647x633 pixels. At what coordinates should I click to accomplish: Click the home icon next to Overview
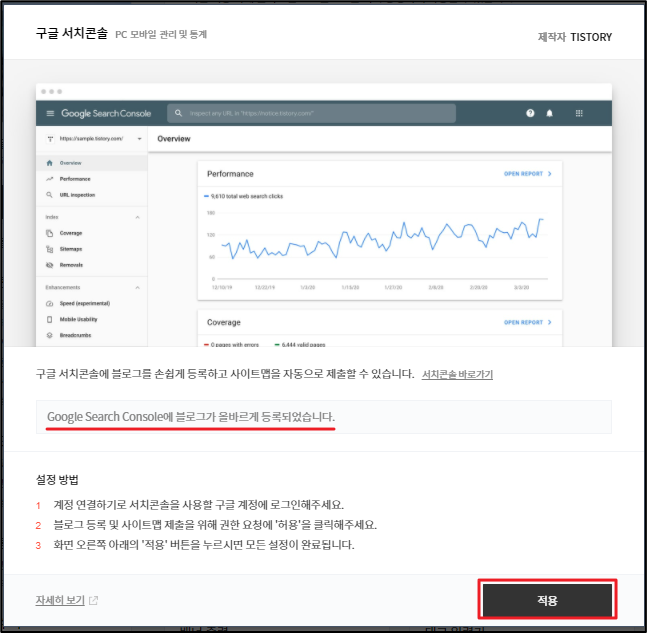pyautogui.click(x=50, y=163)
